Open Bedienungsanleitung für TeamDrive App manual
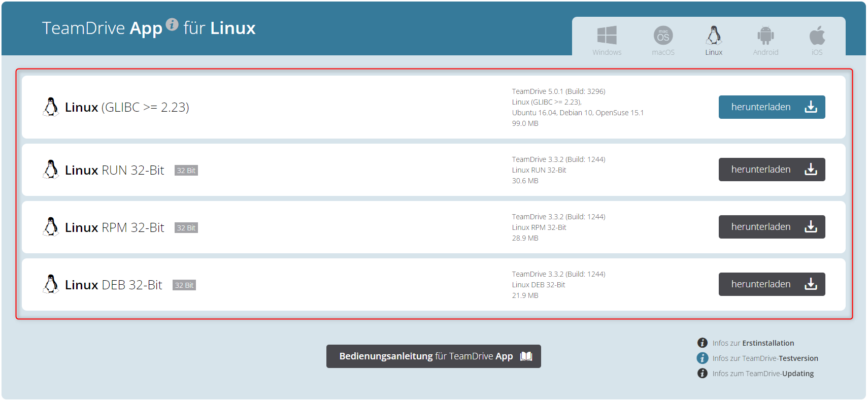 (x=433, y=356)
